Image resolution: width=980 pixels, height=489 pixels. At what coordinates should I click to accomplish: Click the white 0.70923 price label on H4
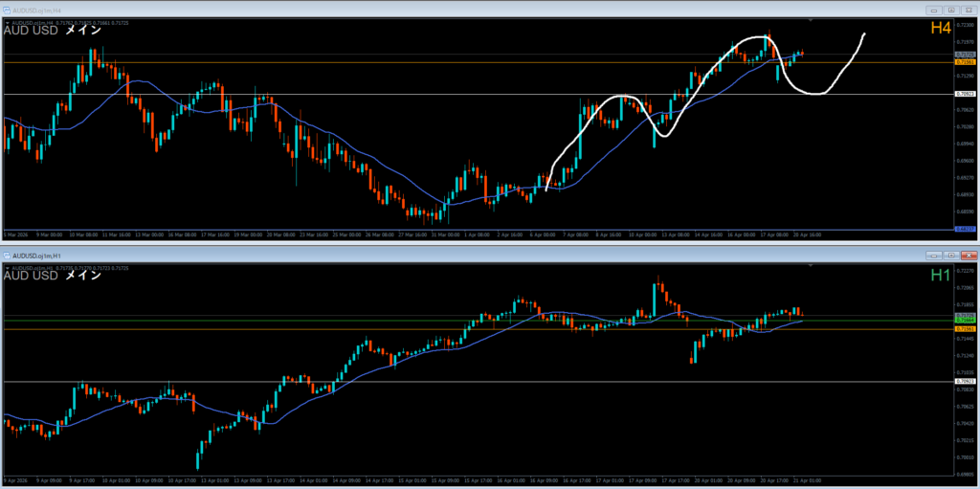coord(966,94)
